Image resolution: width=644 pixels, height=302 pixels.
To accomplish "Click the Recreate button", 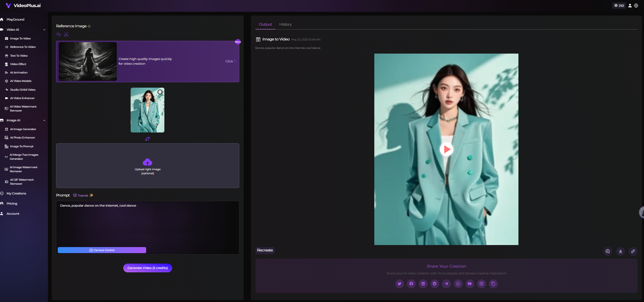I will (x=265, y=250).
